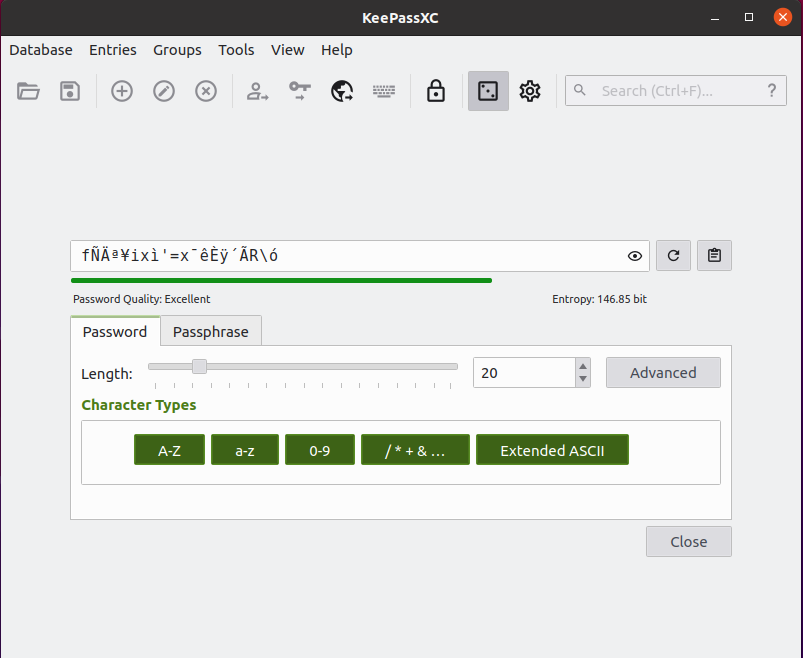This screenshot has height=658, width=803.
Task: Open the View menu
Action: click(288, 50)
